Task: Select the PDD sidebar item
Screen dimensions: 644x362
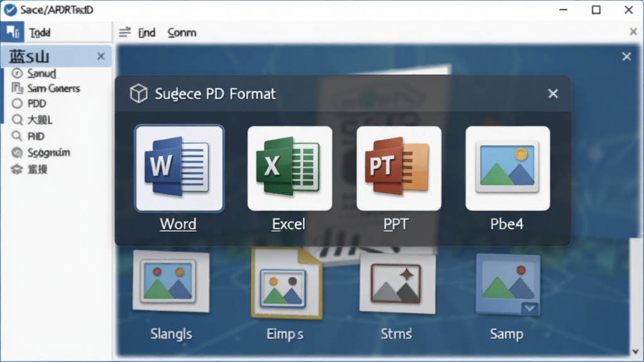Action: click(36, 104)
